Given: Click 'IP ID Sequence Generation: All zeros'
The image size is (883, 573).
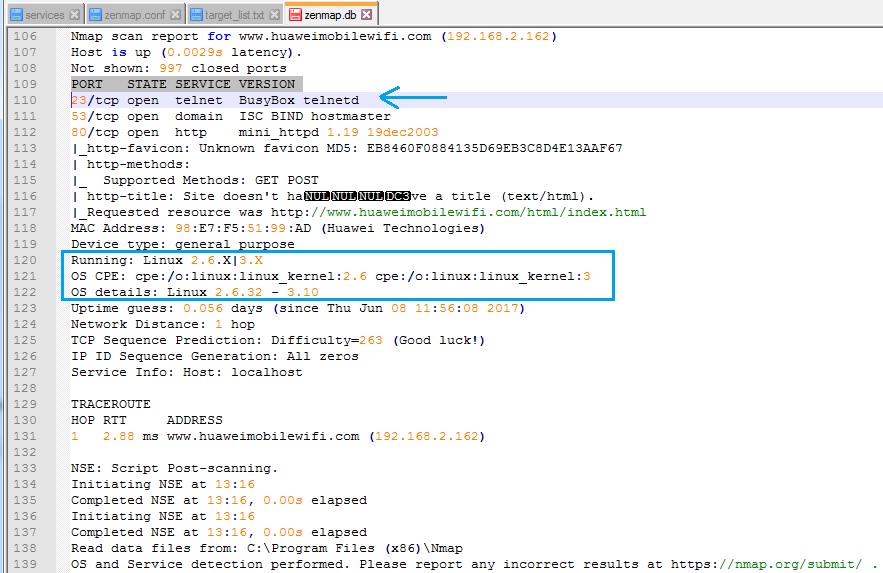Looking at the screenshot, I should click(215, 356).
